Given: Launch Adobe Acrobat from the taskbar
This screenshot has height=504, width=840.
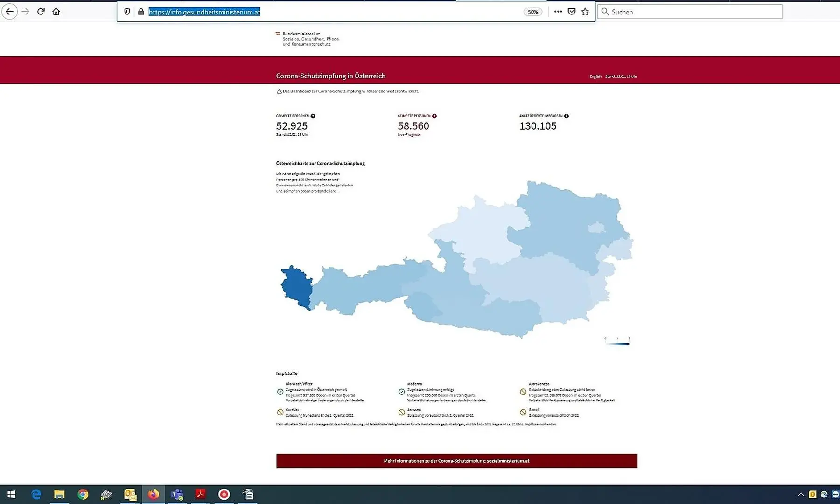Looking at the screenshot, I should (x=200, y=495).
